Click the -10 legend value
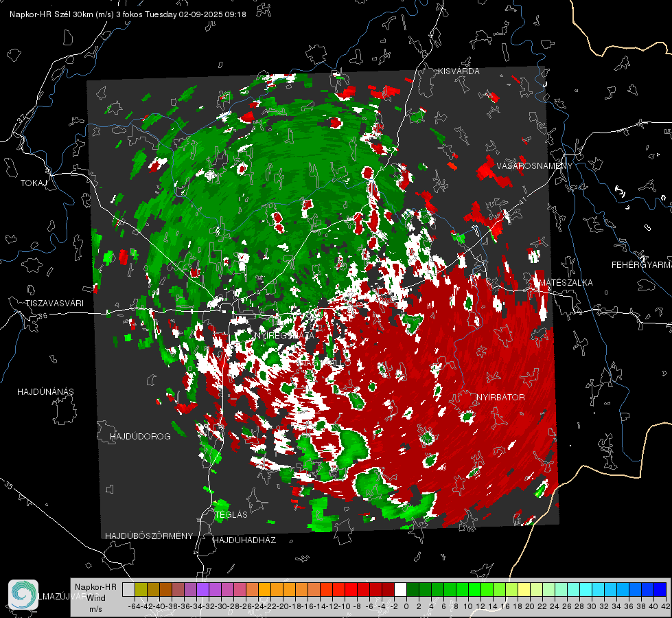This screenshot has height=618, width=672. pos(345,606)
